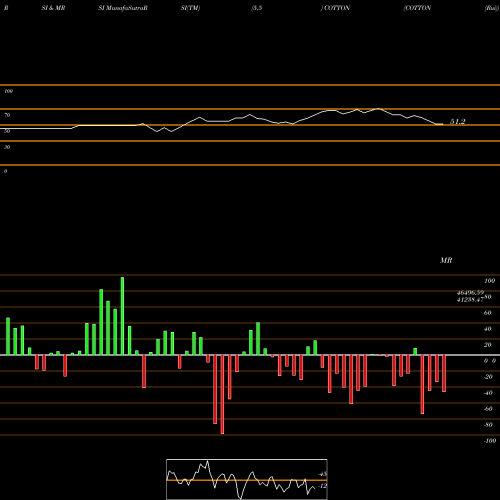Click the value 46496.59 beside the histogram
This screenshot has width=500, height=500.
pos(470,293)
